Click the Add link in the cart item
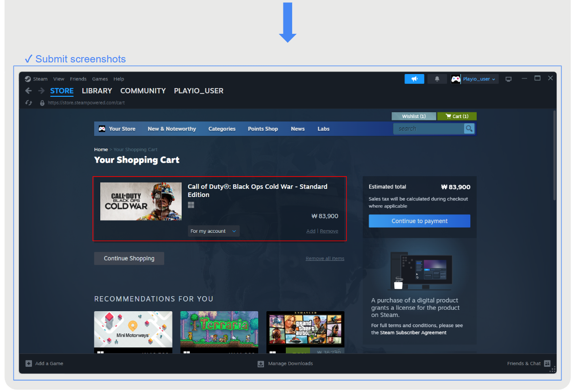575x392 pixels. (311, 231)
